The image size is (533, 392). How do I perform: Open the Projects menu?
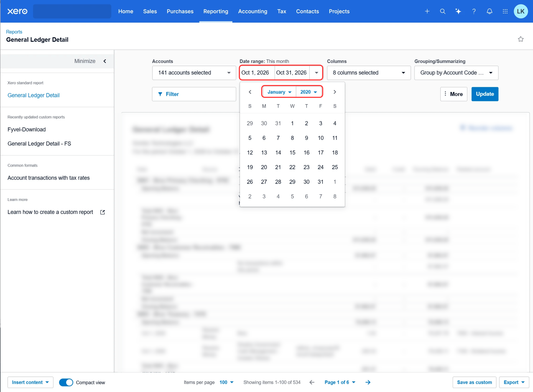(339, 11)
